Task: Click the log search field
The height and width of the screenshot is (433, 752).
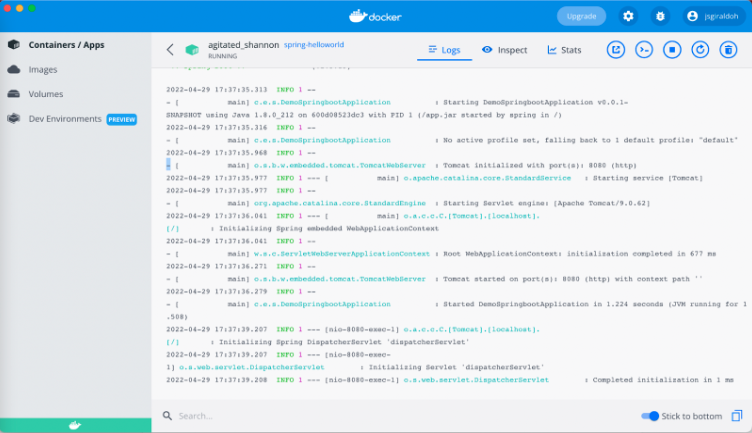Action: [300, 416]
